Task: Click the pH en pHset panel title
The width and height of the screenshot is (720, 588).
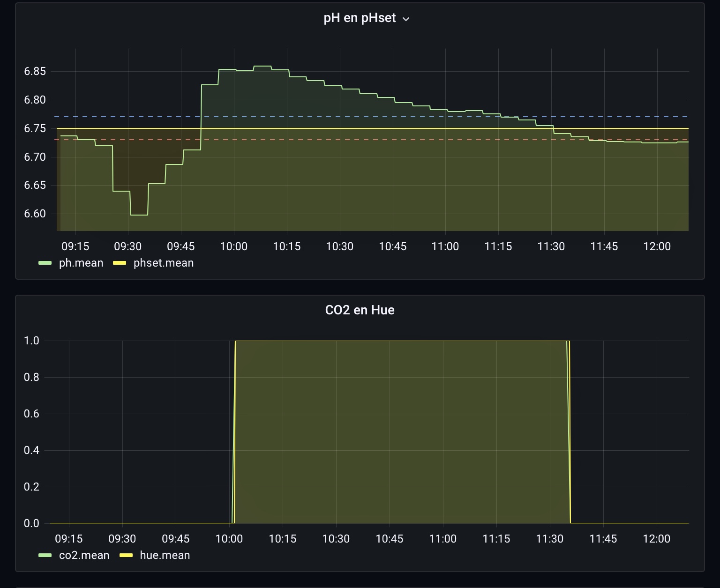Action: click(360, 18)
